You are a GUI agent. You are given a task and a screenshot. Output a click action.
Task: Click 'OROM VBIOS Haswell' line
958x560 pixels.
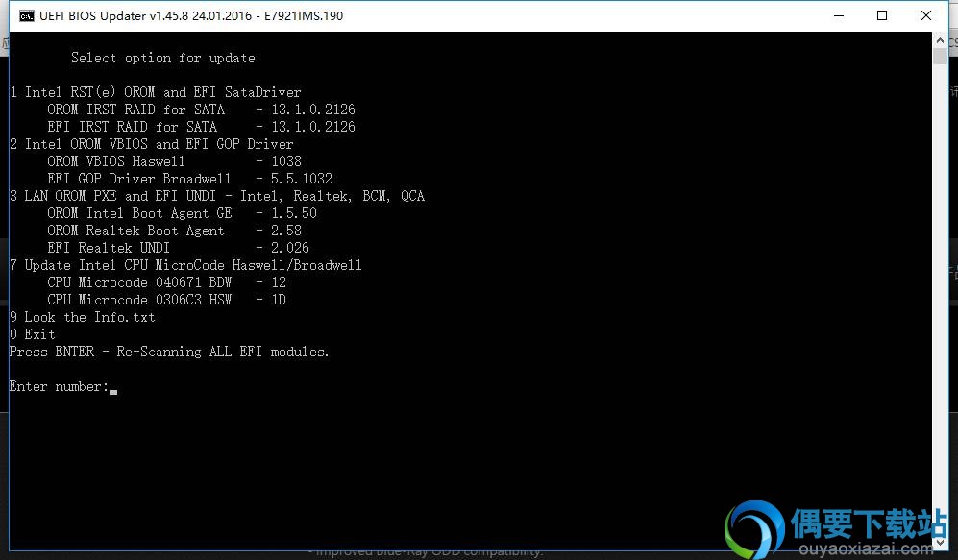[174, 161]
